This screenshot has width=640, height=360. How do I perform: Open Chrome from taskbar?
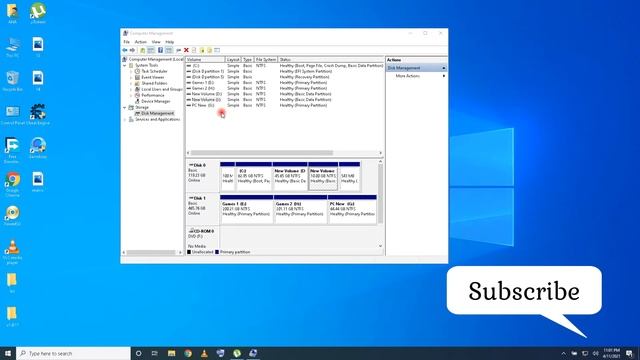[x=188, y=353]
